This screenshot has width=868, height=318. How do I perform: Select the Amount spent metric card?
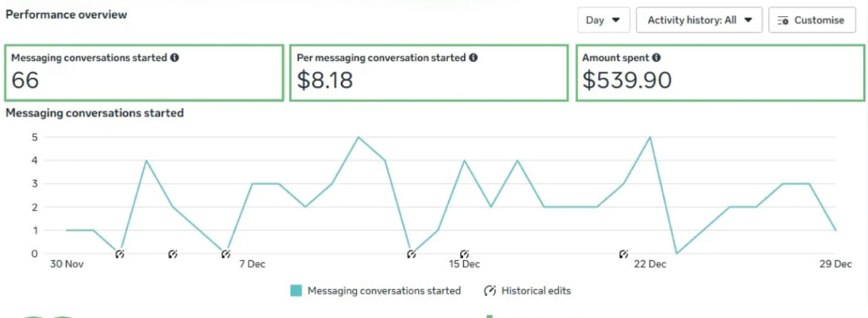pyautogui.click(x=720, y=73)
